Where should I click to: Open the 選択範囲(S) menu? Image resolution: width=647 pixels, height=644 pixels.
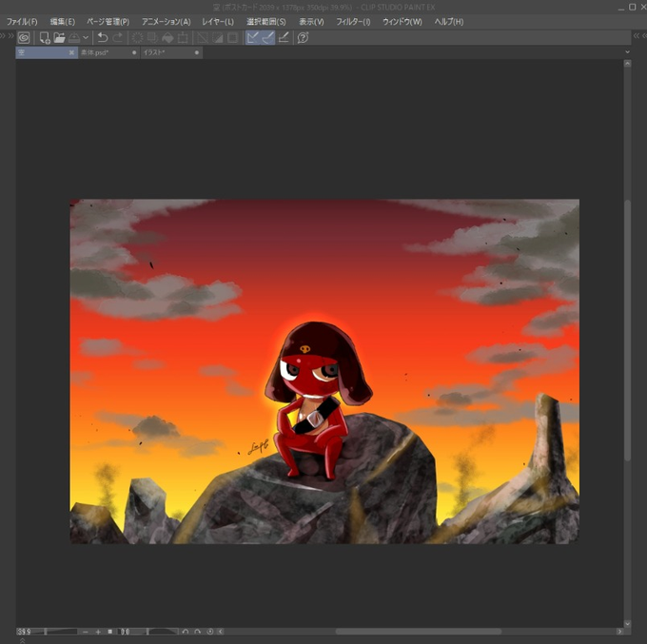pos(266,22)
